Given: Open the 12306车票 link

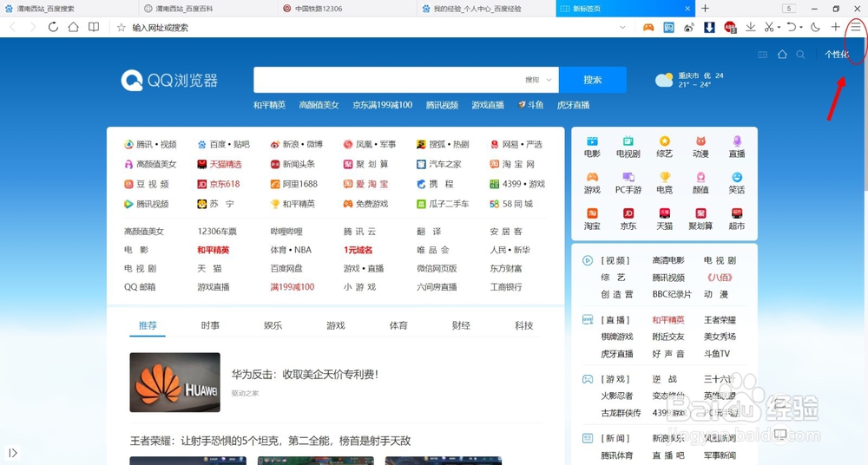Looking at the screenshot, I should click(x=217, y=232).
